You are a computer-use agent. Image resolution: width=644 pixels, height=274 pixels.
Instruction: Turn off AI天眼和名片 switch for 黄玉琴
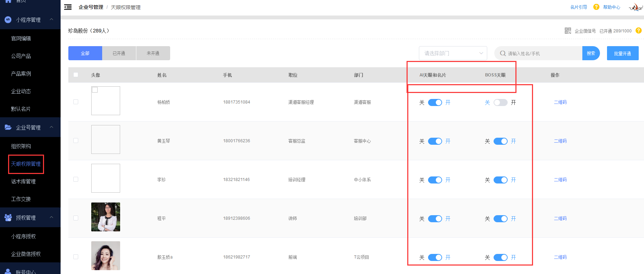click(x=435, y=141)
